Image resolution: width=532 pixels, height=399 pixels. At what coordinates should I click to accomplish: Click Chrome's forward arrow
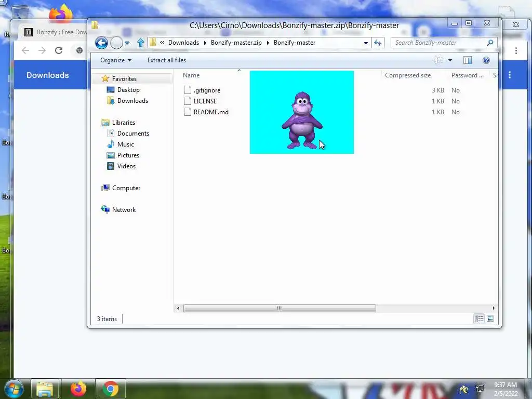point(42,50)
